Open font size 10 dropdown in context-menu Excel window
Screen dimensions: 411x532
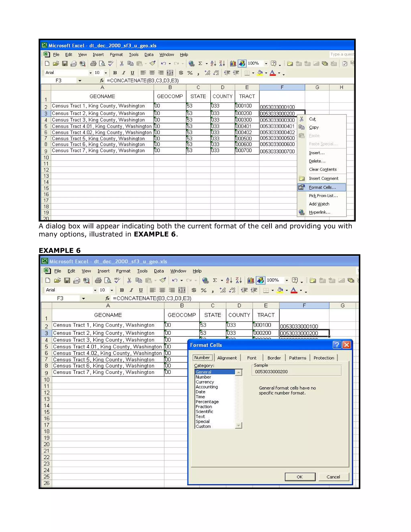[106, 73]
